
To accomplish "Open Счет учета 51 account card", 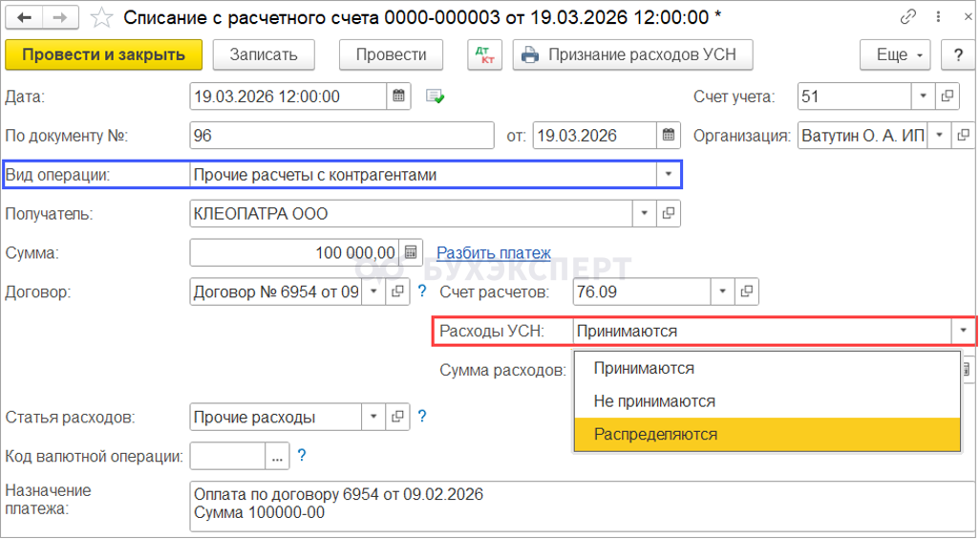I will click(947, 97).
